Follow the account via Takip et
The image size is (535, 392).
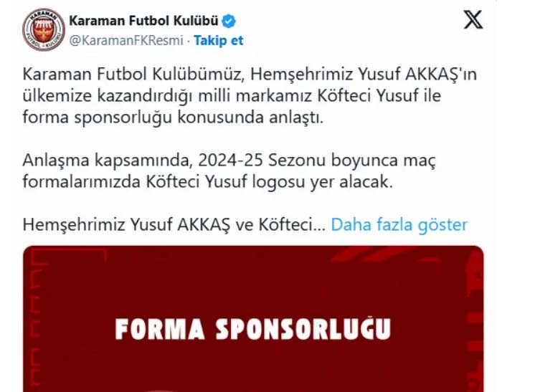point(218,41)
